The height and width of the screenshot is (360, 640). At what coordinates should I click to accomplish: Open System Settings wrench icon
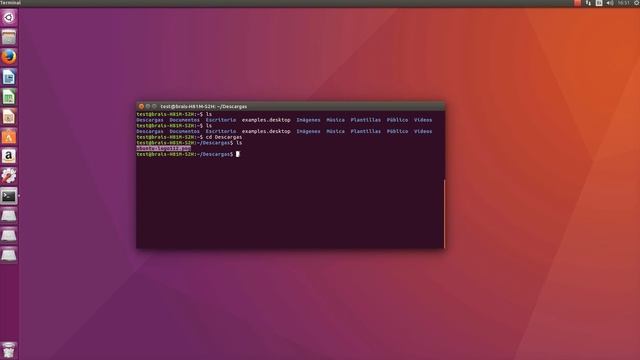(9, 176)
